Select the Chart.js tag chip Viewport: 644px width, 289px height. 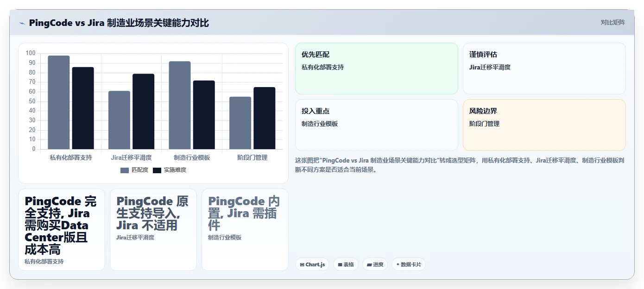click(312, 264)
